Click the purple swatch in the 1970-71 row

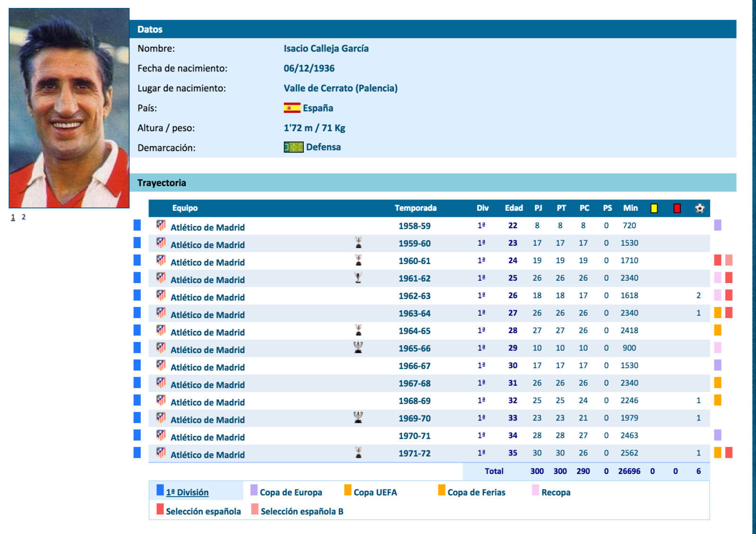click(718, 435)
